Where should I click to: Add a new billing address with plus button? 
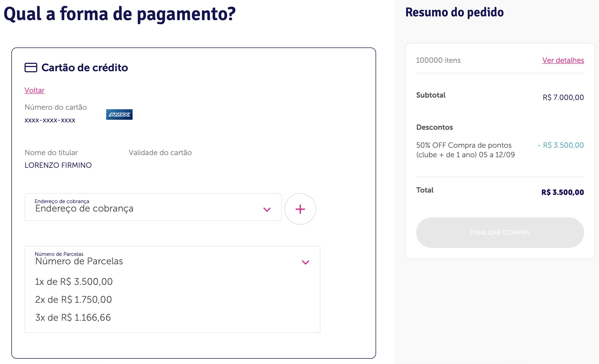[x=300, y=209]
